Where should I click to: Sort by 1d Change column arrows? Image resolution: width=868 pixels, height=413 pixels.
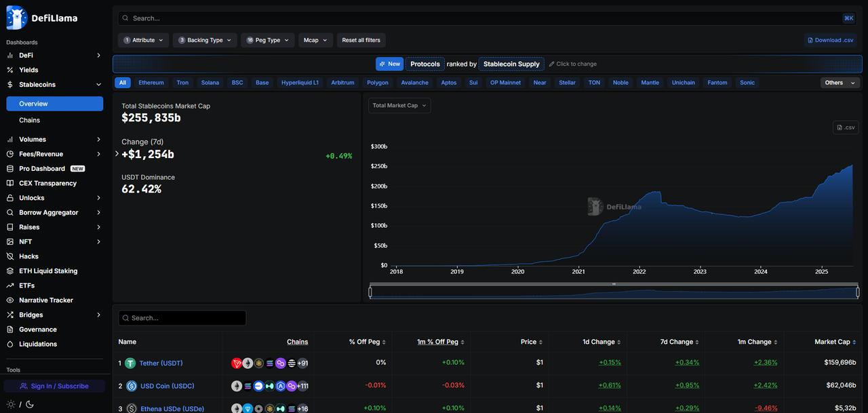619,342
